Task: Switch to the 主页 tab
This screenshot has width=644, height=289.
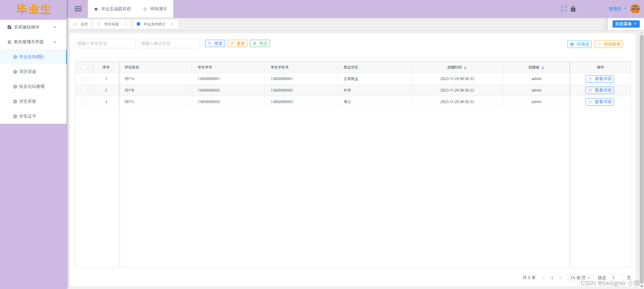Action: pos(81,24)
